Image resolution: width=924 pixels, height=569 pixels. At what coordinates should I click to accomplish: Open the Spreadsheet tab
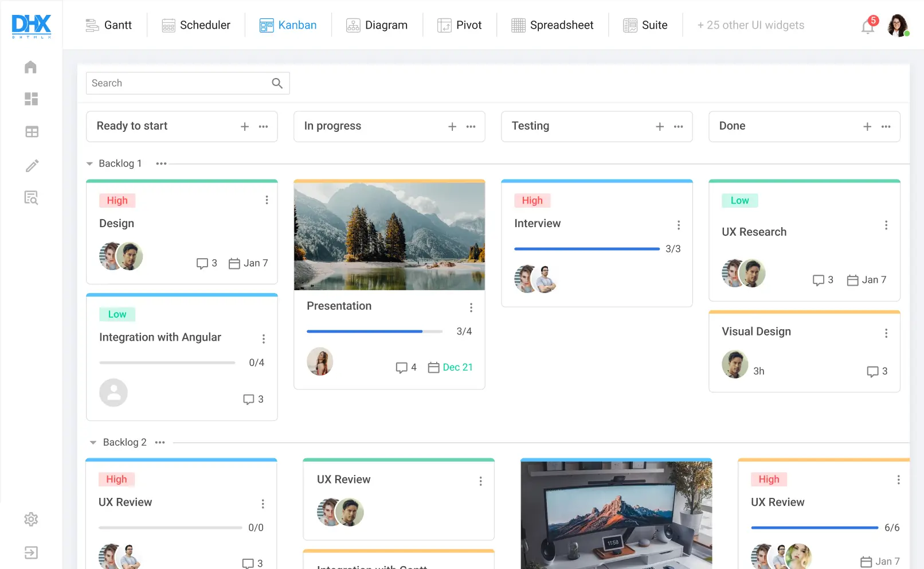553,25
